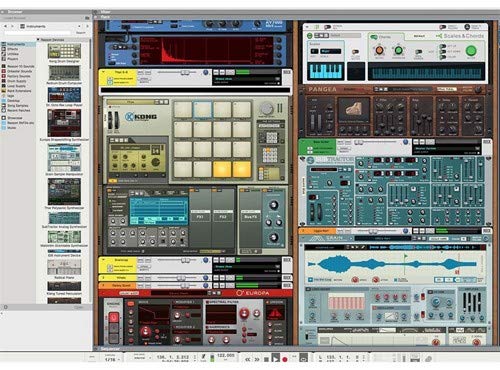The image size is (500, 370).
Task: Hit the lit yellow Kong pad at bottom-right
Action: click(x=242, y=169)
